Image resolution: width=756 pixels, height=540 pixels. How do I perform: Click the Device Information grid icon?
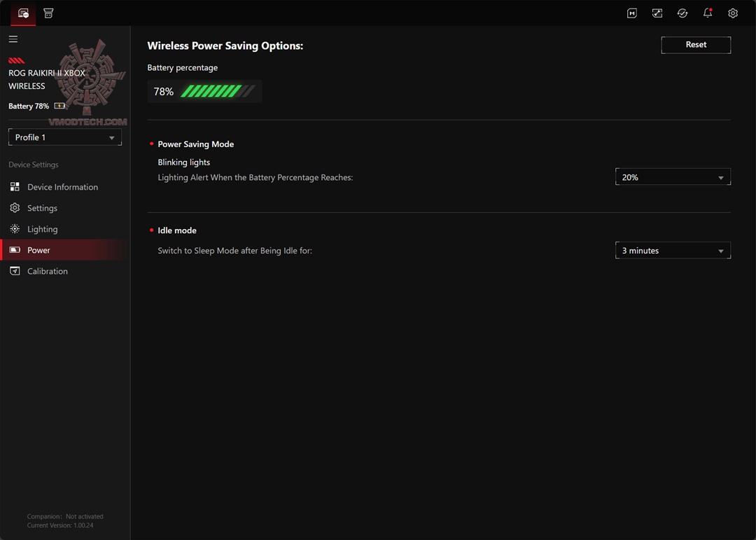[15, 187]
